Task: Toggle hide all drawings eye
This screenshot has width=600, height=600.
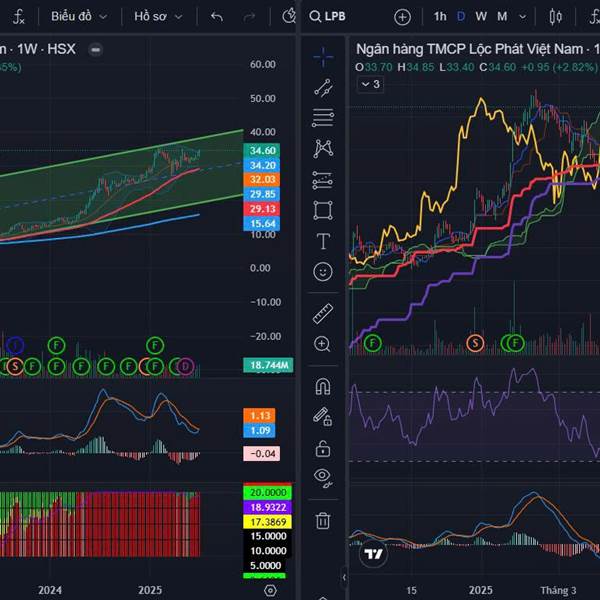Action: (x=323, y=478)
